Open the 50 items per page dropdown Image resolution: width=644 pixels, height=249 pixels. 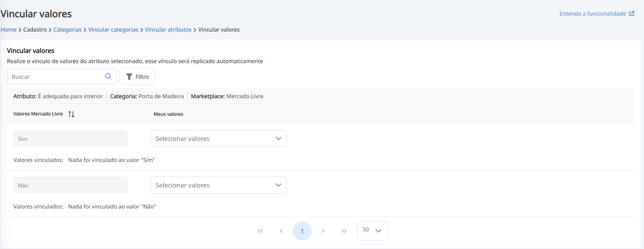(373, 231)
